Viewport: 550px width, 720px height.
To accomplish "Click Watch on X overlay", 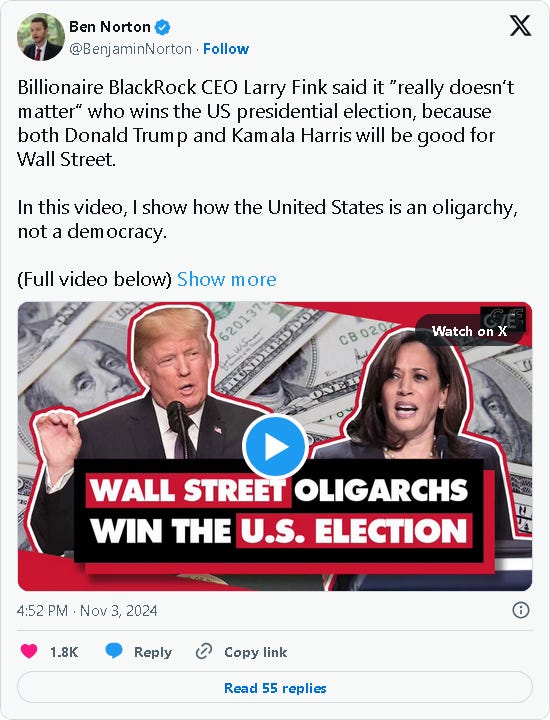I will click(x=469, y=331).
